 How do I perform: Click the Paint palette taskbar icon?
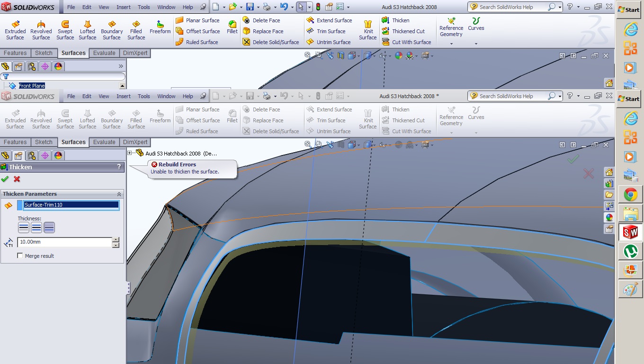coord(630,289)
